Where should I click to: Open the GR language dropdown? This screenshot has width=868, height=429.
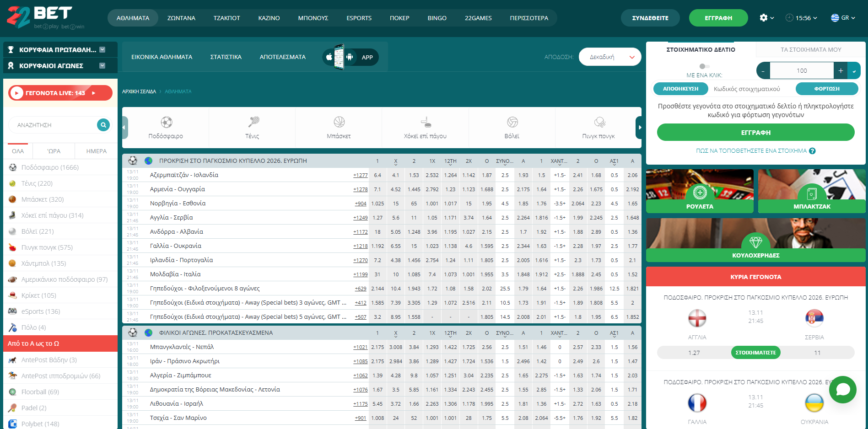843,18
